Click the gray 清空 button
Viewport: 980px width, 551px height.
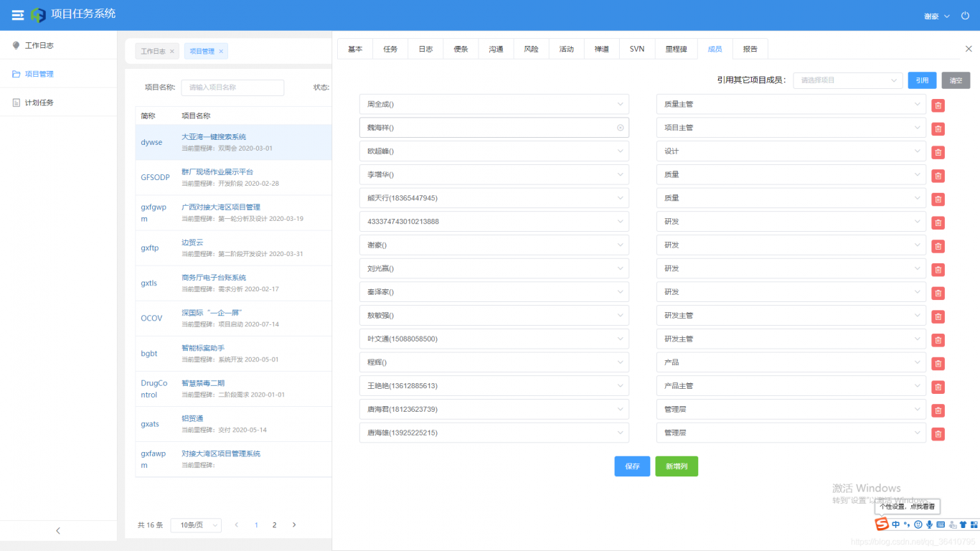click(956, 80)
